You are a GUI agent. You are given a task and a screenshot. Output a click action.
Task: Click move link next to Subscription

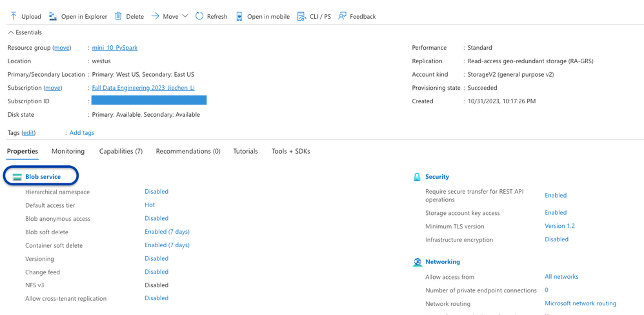(x=52, y=88)
